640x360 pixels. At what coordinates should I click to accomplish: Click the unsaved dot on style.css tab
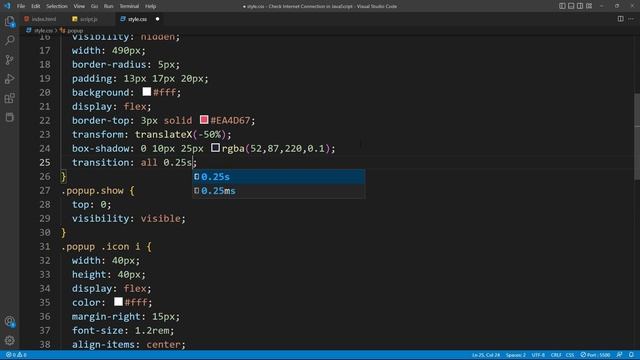point(157,19)
